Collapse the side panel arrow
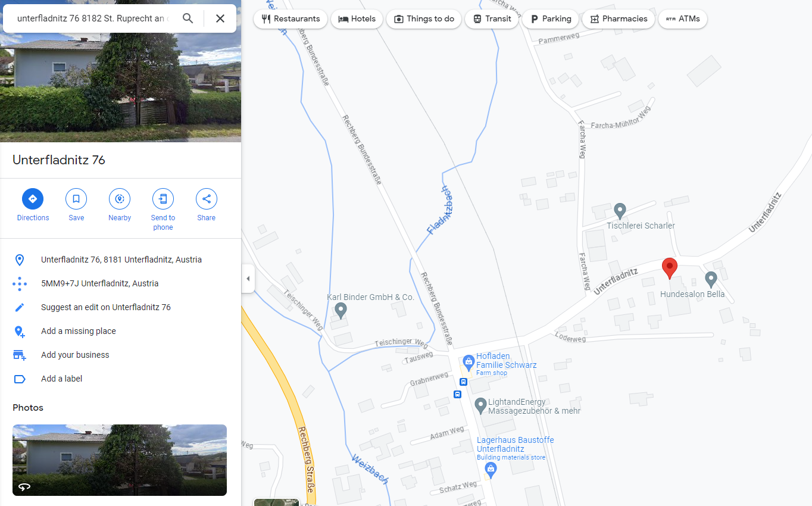The width and height of the screenshot is (812, 506). click(x=248, y=279)
